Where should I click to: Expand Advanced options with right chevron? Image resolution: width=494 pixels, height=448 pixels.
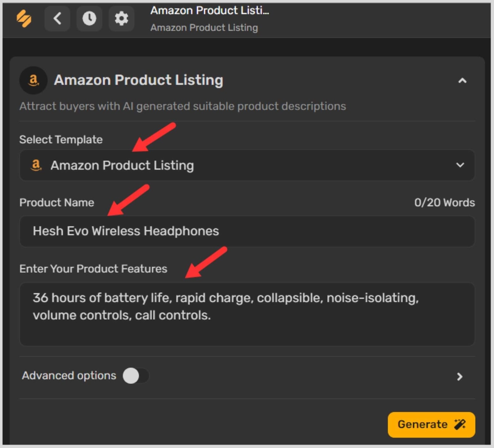point(459,376)
